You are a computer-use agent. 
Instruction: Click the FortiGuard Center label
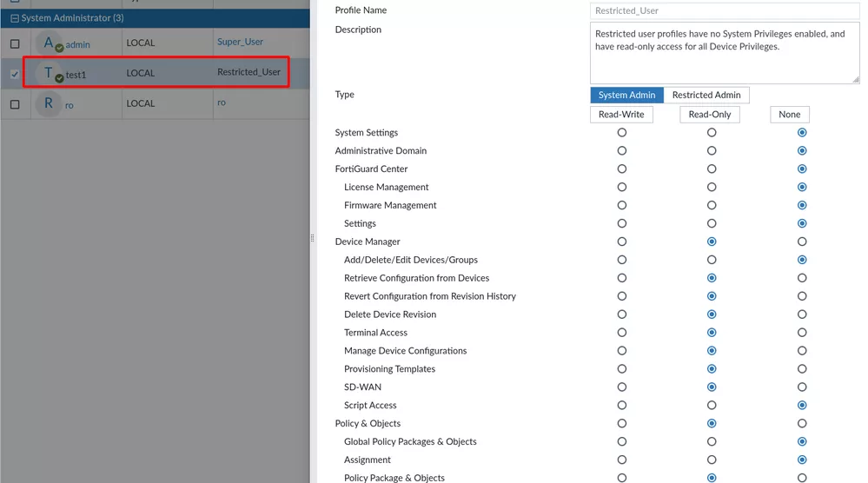tap(371, 169)
